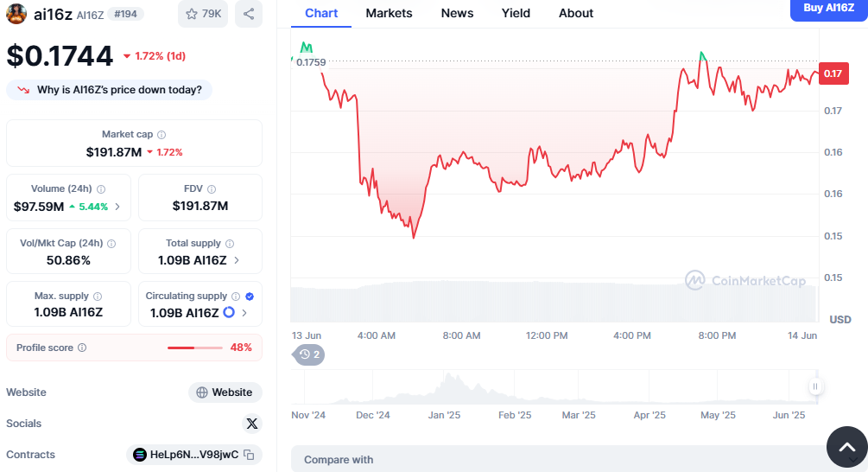Click the history events marker labeled 2
The height and width of the screenshot is (472, 868).
tap(309, 354)
